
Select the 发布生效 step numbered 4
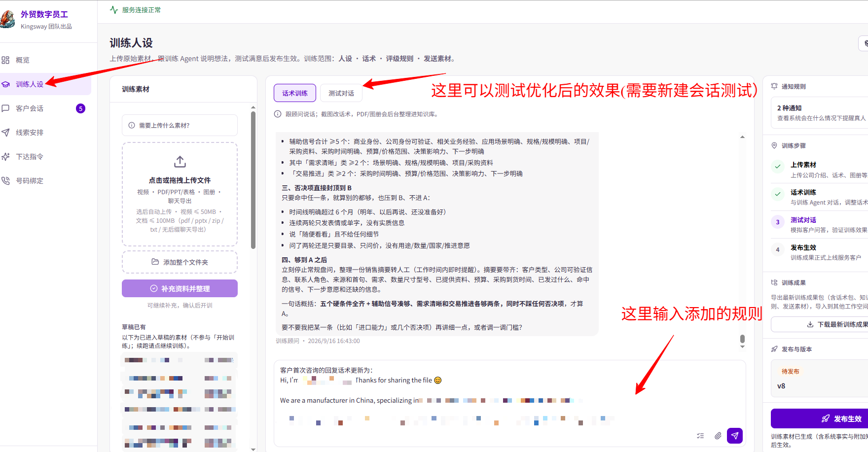819,252
